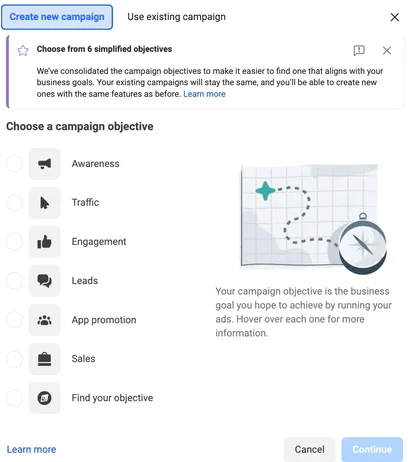408x462 pixels.
Task: Select the Awareness radio button
Action: coord(14,164)
